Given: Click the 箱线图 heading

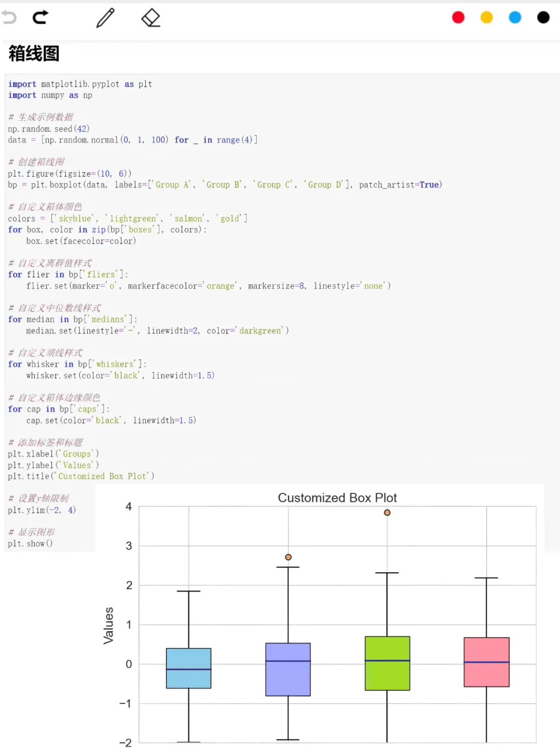Looking at the screenshot, I should [34, 53].
